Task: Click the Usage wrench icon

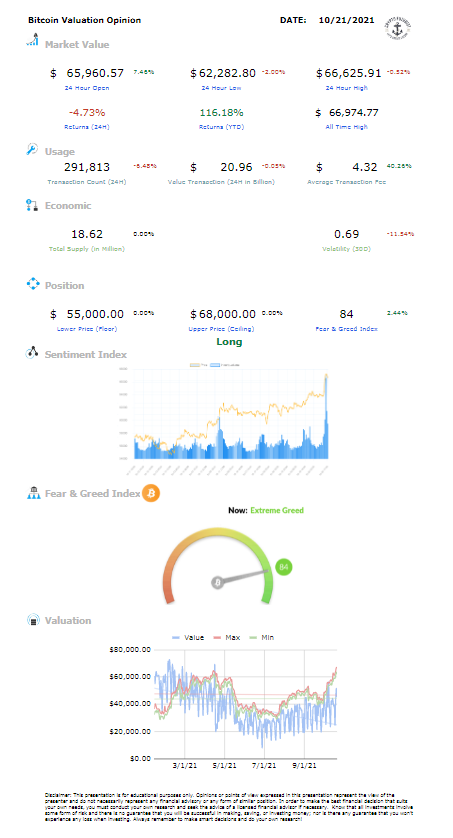Action: point(32,150)
